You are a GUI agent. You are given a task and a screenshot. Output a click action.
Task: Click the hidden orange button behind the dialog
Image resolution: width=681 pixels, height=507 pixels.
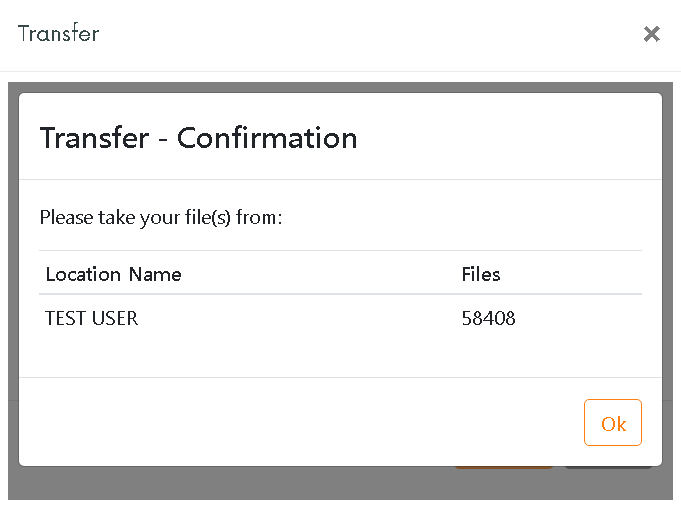(504, 467)
